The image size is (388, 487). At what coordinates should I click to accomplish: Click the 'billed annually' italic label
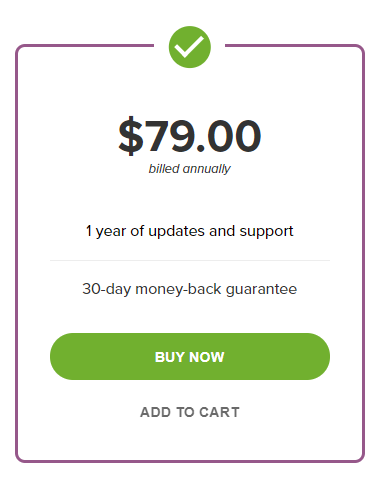coord(190,169)
